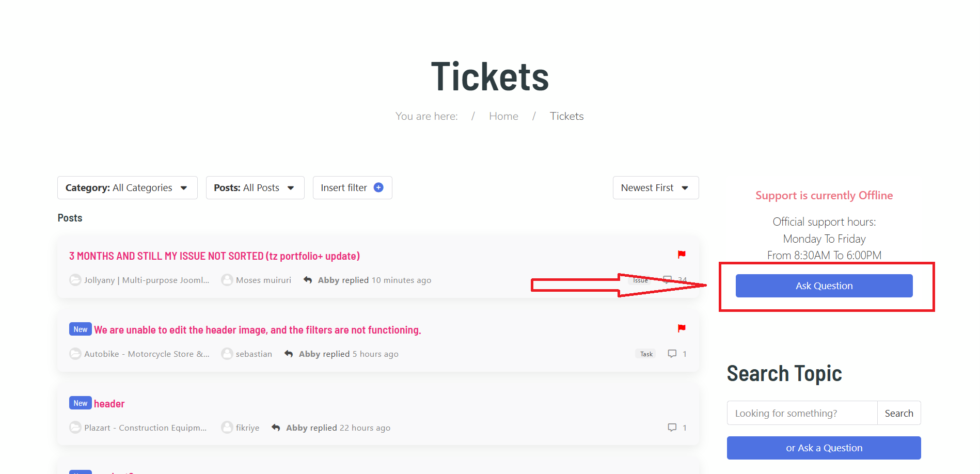Click the 'Looking for something?' search field

[x=801, y=413]
